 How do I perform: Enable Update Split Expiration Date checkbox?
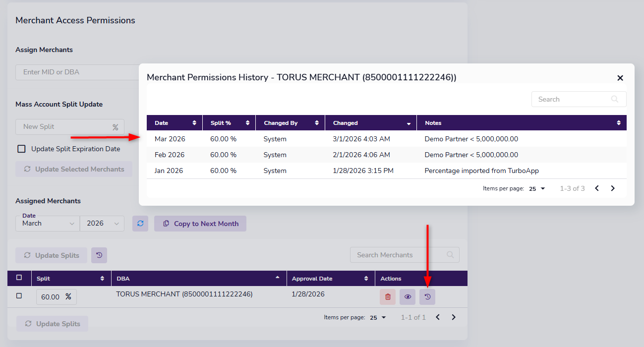coord(21,149)
